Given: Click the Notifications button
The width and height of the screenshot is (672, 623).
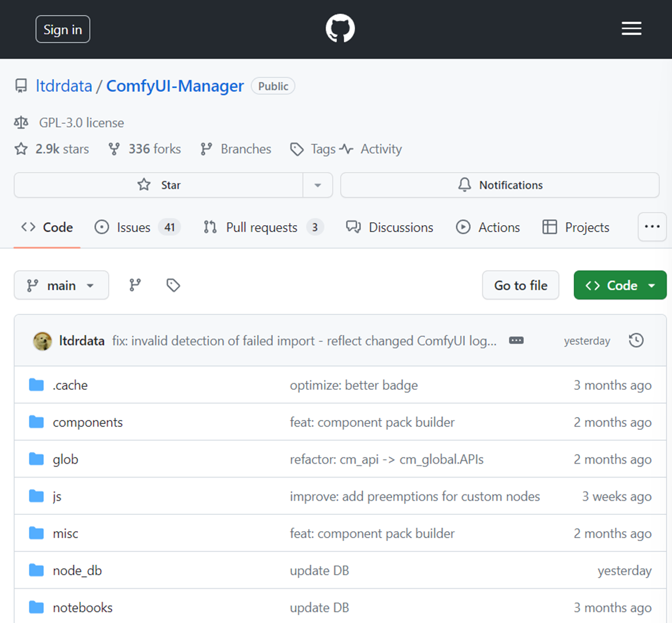Looking at the screenshot, I should pos(500,185).
